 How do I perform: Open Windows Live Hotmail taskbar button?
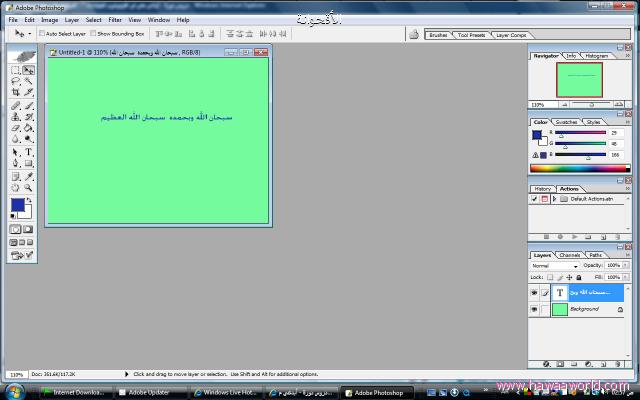(x=226, y=392)
